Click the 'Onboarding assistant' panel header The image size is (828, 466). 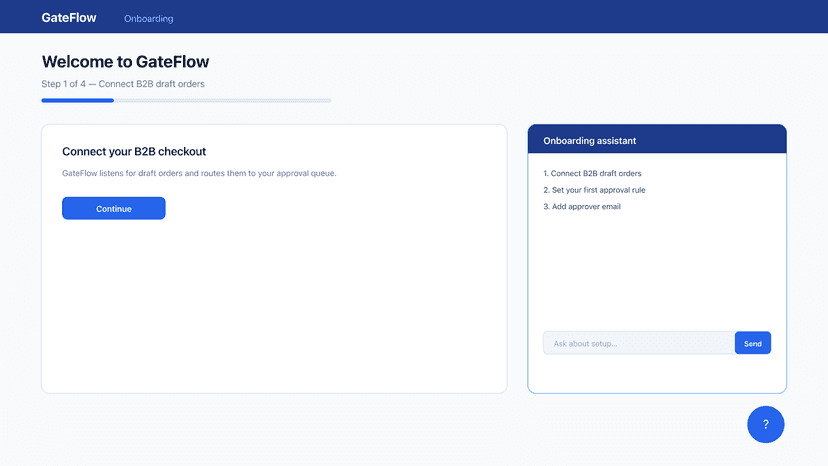click(657, 139)
